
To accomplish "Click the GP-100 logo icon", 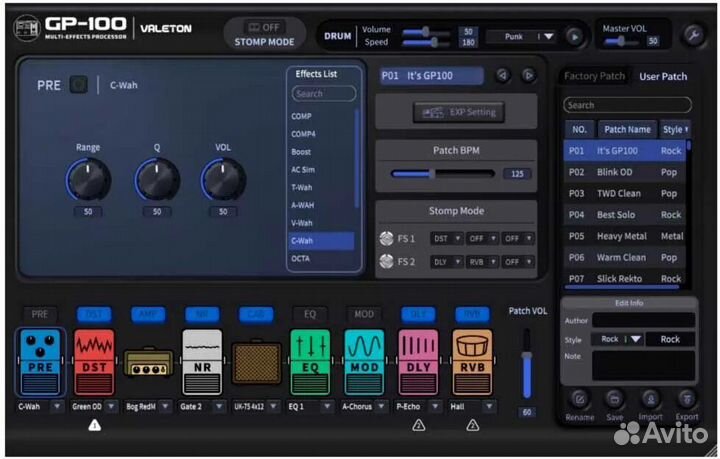I will coord(27,28).
